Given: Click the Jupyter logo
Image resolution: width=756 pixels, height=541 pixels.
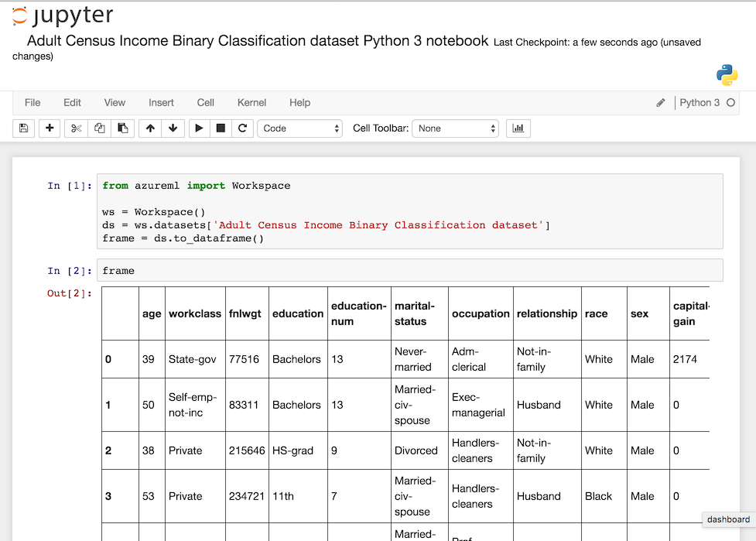Looking at the screenshot, I should [x=63, y=15].
